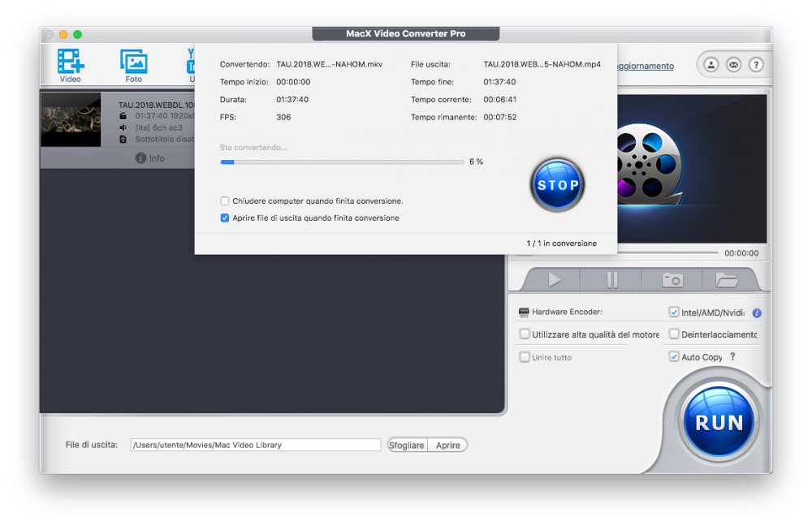The image size is (812, 526).
Task: Click the Auto Copy question mark
Action: click(x=732, y=356)
